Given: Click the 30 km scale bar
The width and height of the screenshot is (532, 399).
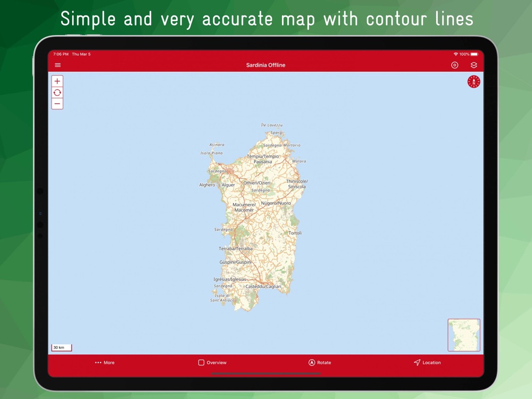Looking at the screenshot, I should [62, 347].
